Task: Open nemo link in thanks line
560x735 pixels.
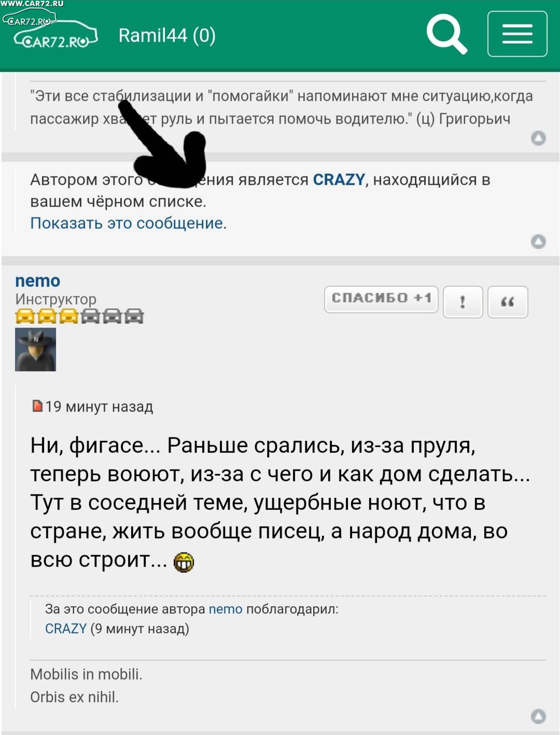Action: tap(226, 609)
